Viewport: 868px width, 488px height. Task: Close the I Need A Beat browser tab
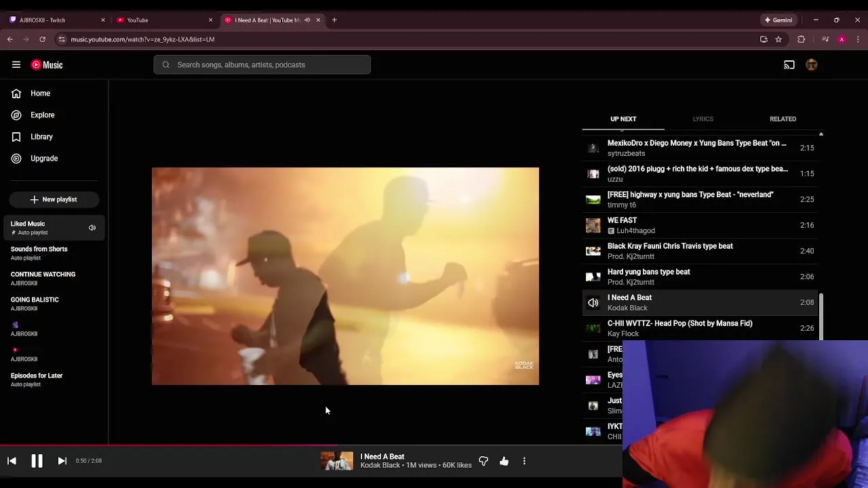[318, 20]
